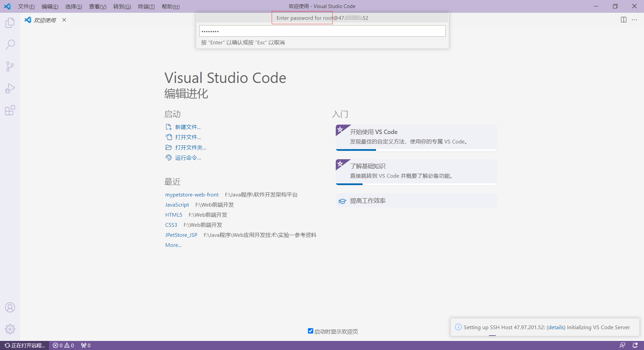This screenshot has width=644, height=350.
Task: Open the Explorer view in activity bar
Action: coord(10,23)
